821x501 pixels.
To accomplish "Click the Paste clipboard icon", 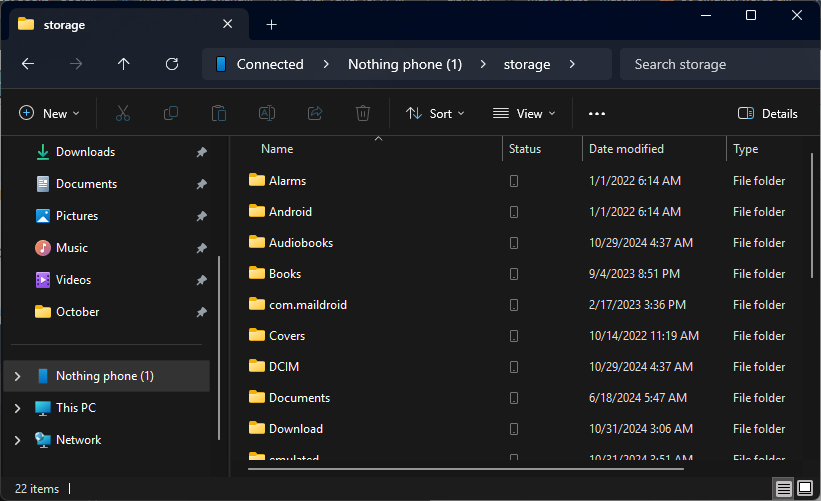I will pos(219,114).
